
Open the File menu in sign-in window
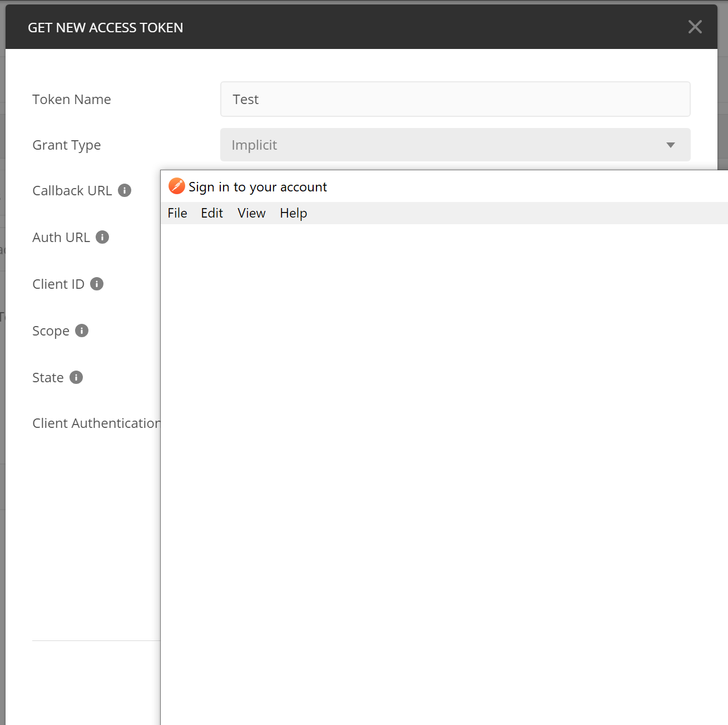177,213
